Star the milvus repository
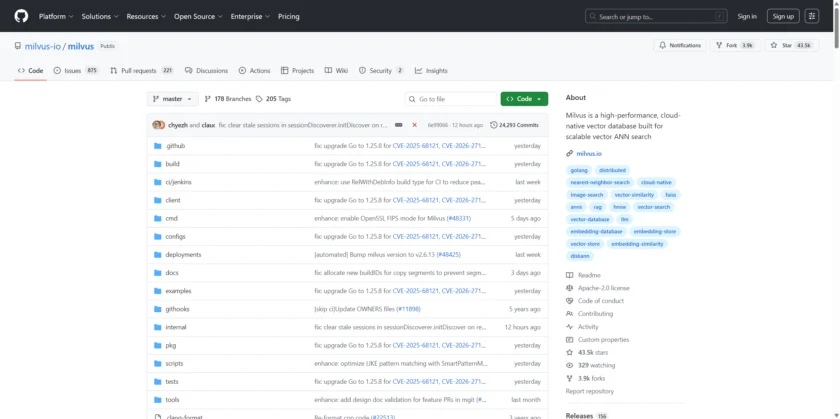The height and width of the screenshot is (419, 840). click(791, 46)
